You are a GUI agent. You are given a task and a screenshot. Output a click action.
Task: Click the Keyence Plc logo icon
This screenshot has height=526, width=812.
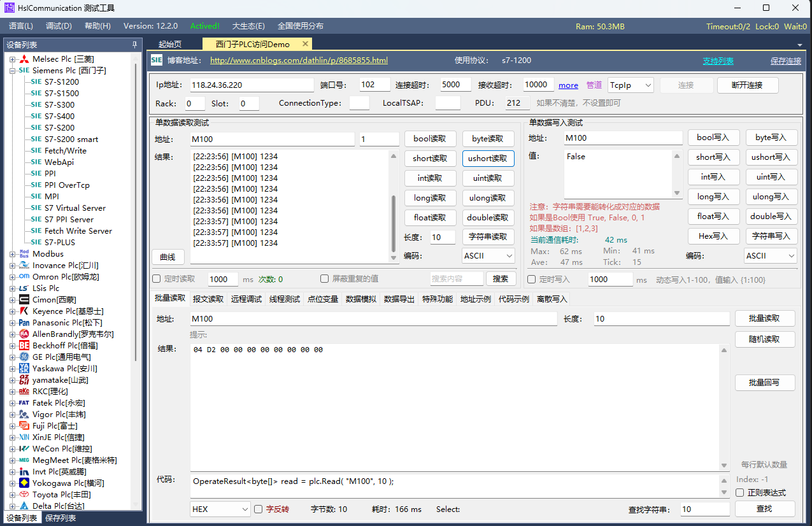click(x=24, y=311)
